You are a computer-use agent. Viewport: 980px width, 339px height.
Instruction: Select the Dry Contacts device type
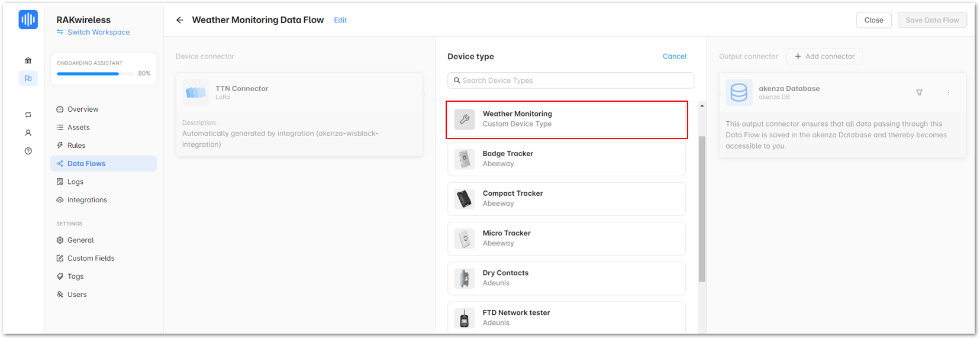[x=566, y=278]
